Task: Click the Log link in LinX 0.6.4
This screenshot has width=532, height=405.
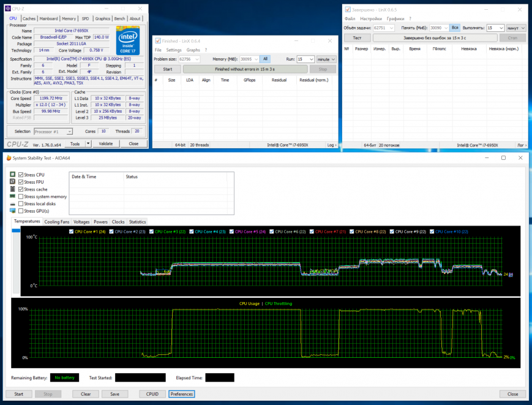Action: click(x=332, y=145)
